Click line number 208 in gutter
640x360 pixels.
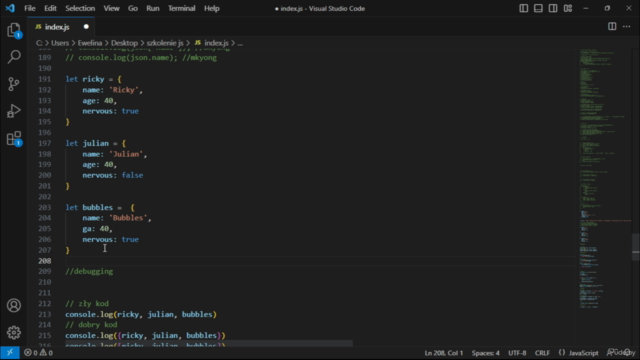(44, 260)
